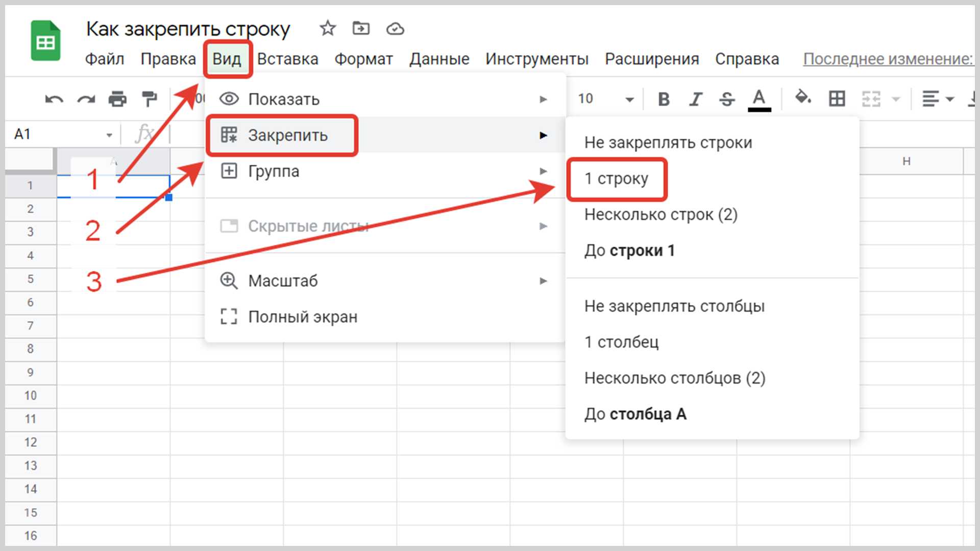Click the Скрытые листы menu entry

pos(385,226)
